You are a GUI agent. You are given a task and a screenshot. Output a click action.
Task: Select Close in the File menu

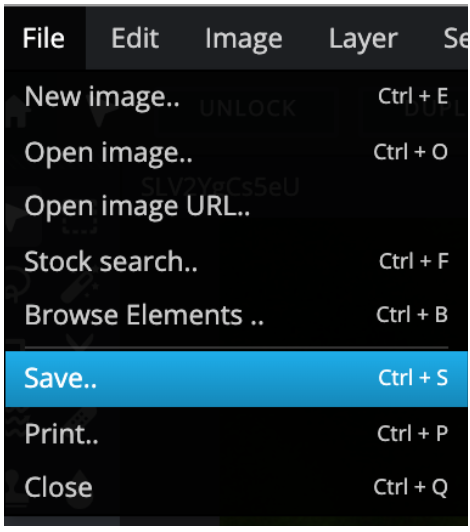tap(236, 487)
